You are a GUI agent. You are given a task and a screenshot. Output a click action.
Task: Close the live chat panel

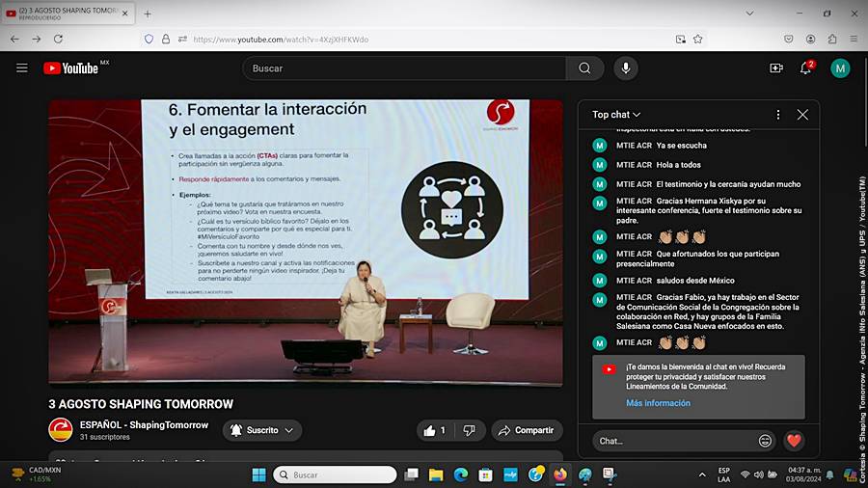[x=802, y=115]
